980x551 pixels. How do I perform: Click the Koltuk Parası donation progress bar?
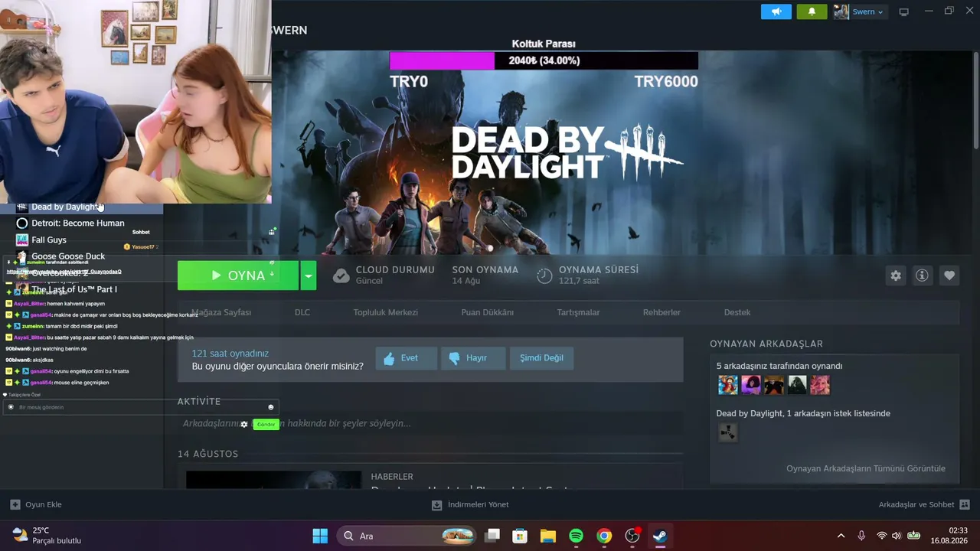544,60
